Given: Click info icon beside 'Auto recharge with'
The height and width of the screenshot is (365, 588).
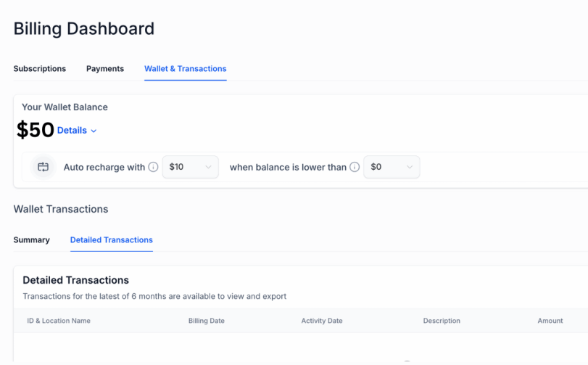Looking at the screenshot, I should point(153,167).
